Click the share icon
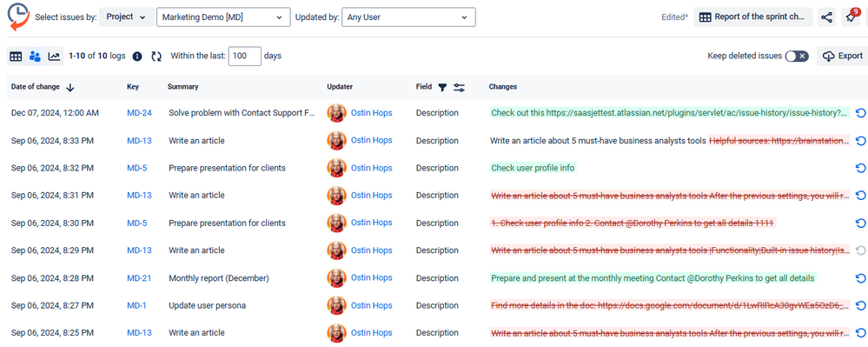 (826, 17)
